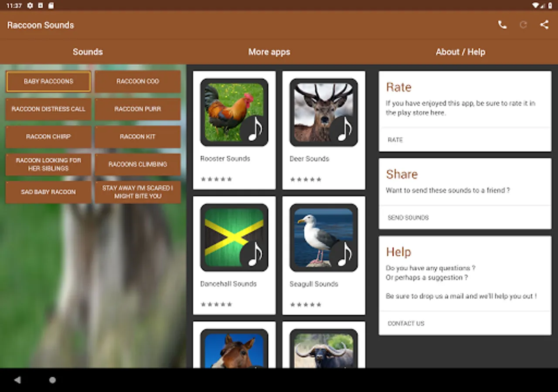Open settings gear in status bar
Screen dimensions: 558x392
[x=30, y=6]
